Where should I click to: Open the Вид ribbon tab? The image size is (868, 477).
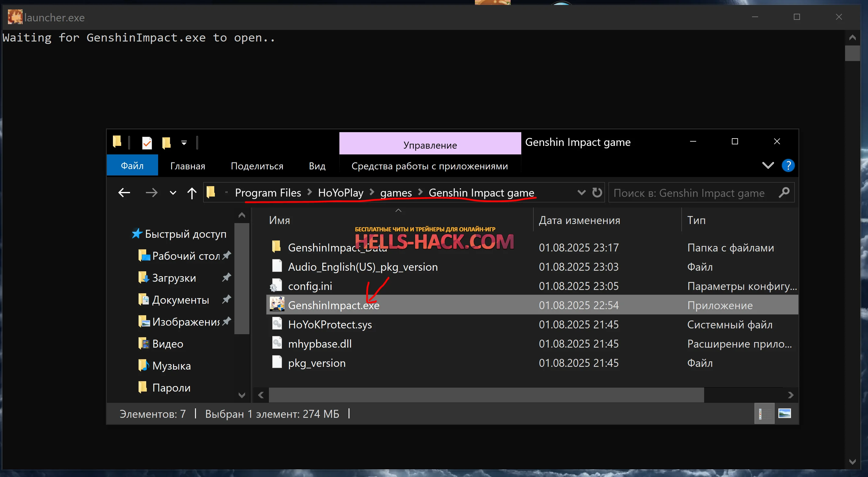pos(317,166)
